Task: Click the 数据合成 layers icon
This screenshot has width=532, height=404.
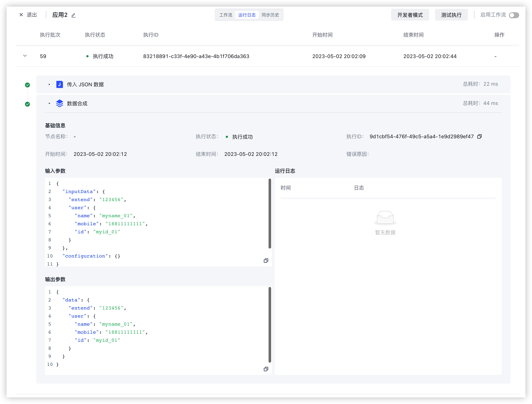Action: tap(59, 103)
